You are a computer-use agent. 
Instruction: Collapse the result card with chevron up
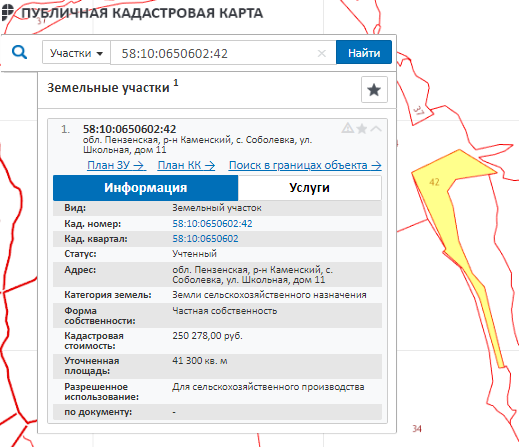(376, 129)
